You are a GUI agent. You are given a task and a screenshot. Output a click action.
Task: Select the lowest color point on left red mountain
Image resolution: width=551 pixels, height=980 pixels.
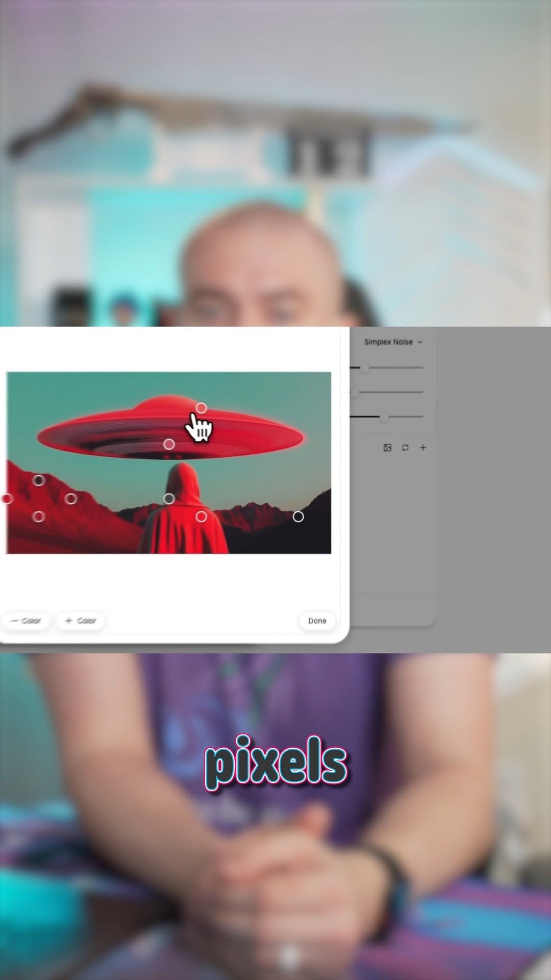tap(38, 517)
